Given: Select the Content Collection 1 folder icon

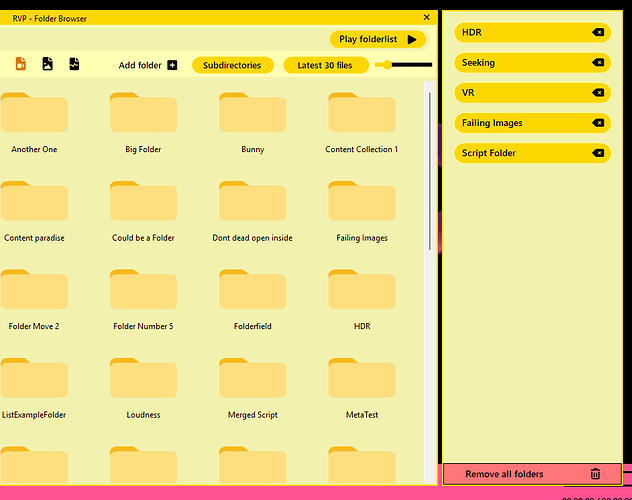Looking at the screenshot, I should [362, 112].
